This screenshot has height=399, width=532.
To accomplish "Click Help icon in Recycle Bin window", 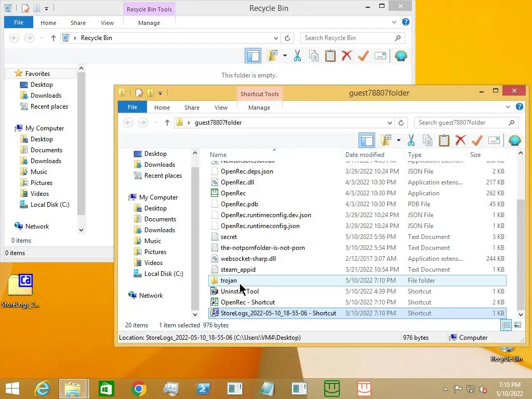I will [x=405, y=22].
